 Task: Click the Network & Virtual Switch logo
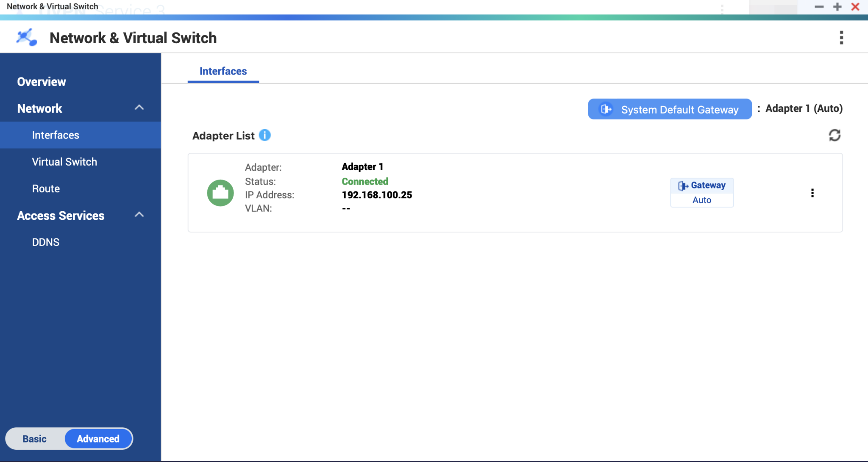[x=26, y=37]
